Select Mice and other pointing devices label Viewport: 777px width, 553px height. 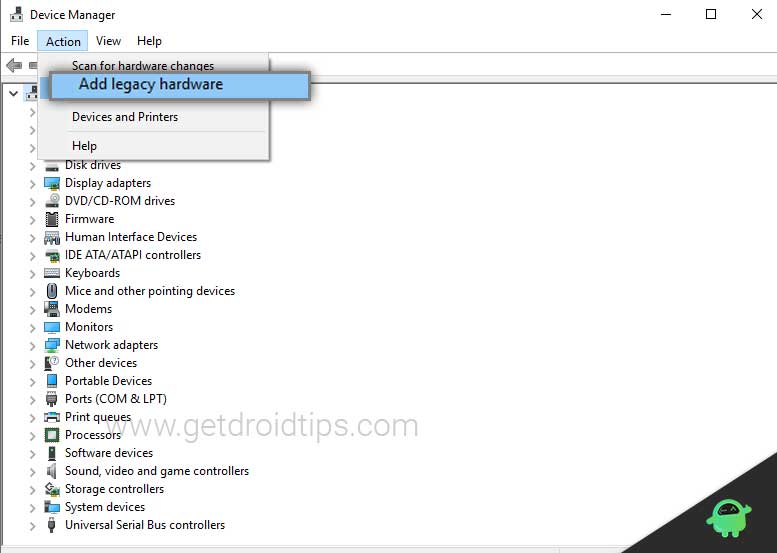[150, 291]
